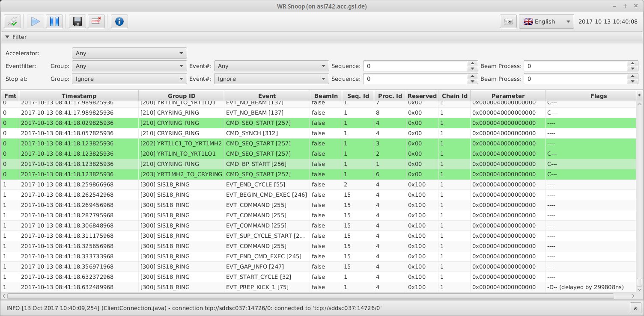Sort by the Chain Id column header
Viewport: 644px width, 316px height.
tap(454, 96)
